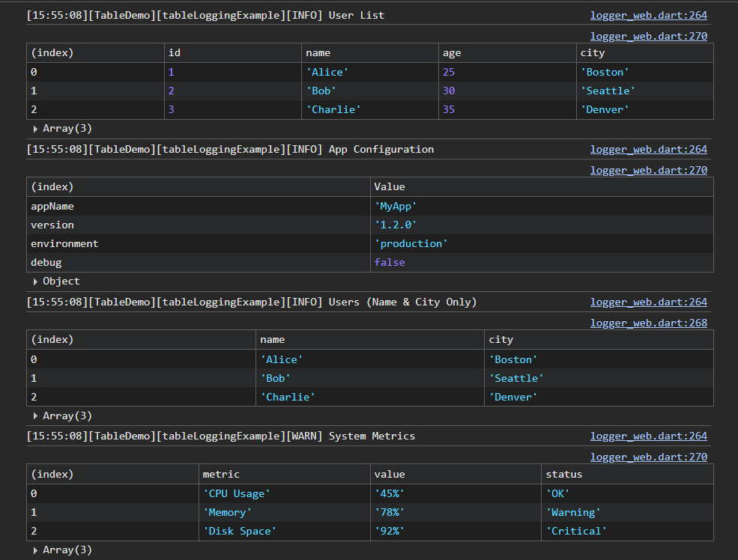Image resolution: width=738 pixels, height=560 pixels.
Task: Click the value header in System Metrics table
Action: [x=456, y=474]
